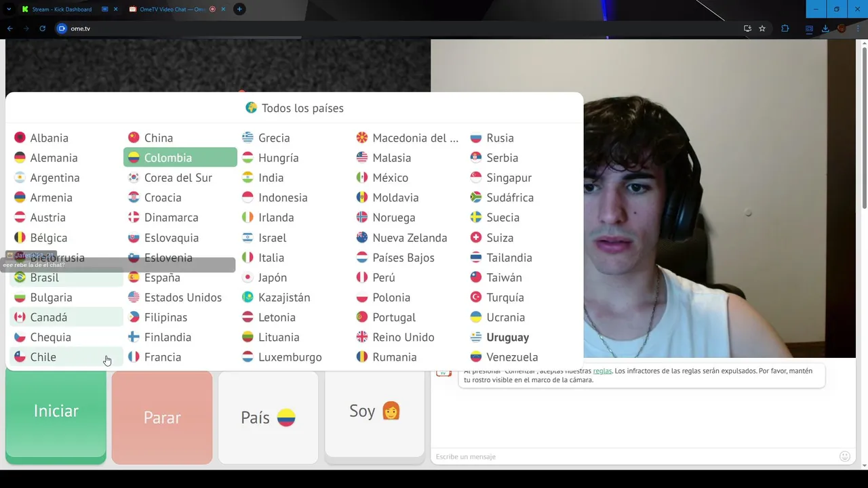Choose Kazajistán from the countries
868x488 pixels.
294,297
